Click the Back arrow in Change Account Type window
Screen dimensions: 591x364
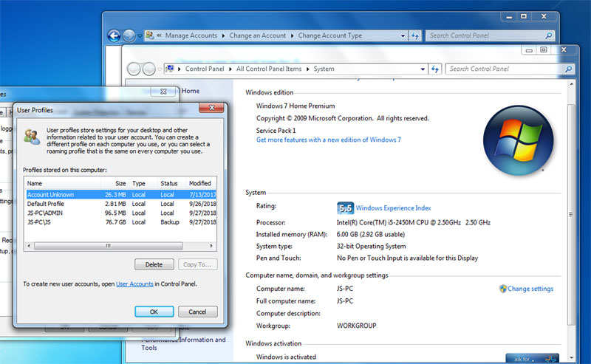click(114, 35)
